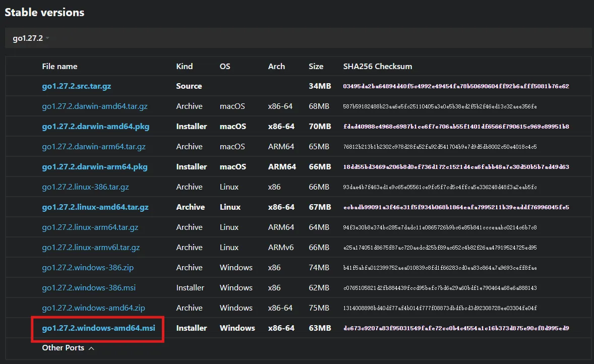594x364 pixels.
Task: Click 64MB size in linux-arm64 row
Action: (x=319, y=227)
